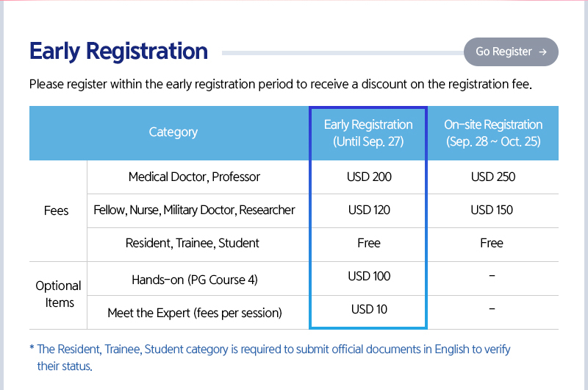Click Hands-on (PG Course 4) item
Image resolution: width=588 pixels, height=390 pixels.
[x=195, y=280]
